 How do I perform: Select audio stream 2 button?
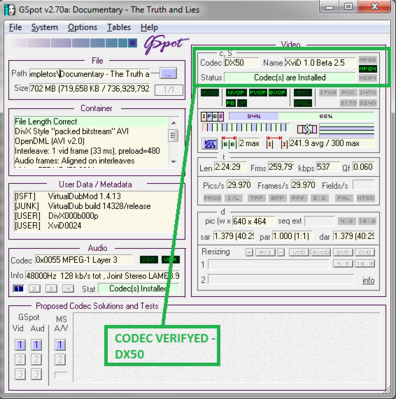[x=35, y=289]
